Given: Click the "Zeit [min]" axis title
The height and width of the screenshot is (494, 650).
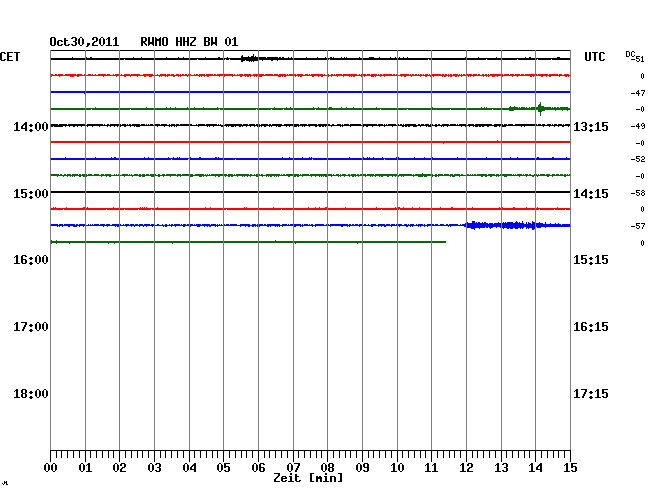Looking at the screenshot, I should (x=308, y=478).
